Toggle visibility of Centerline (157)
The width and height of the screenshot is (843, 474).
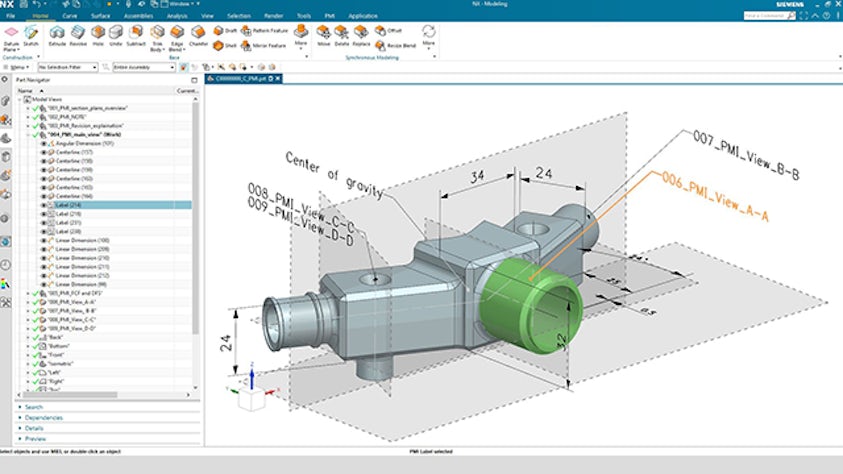click(44, 152)
